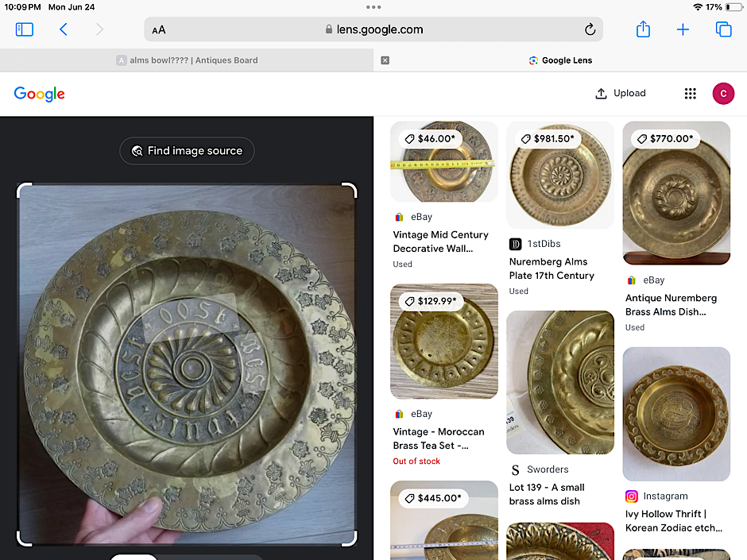747x560 pixels.
Task: Click the lens.google.com address bar
Action: coord(373,29)
